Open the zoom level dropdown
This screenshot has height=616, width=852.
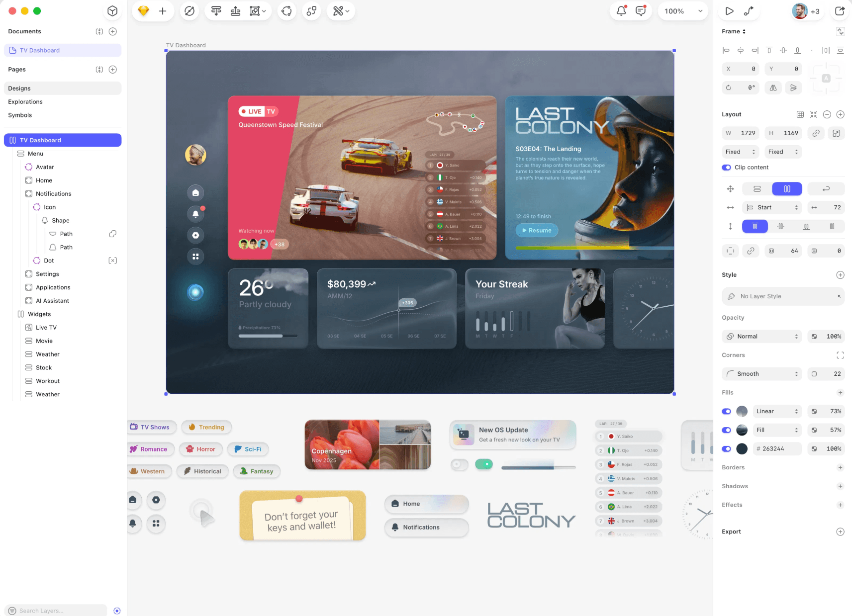(x=683, y=11)
